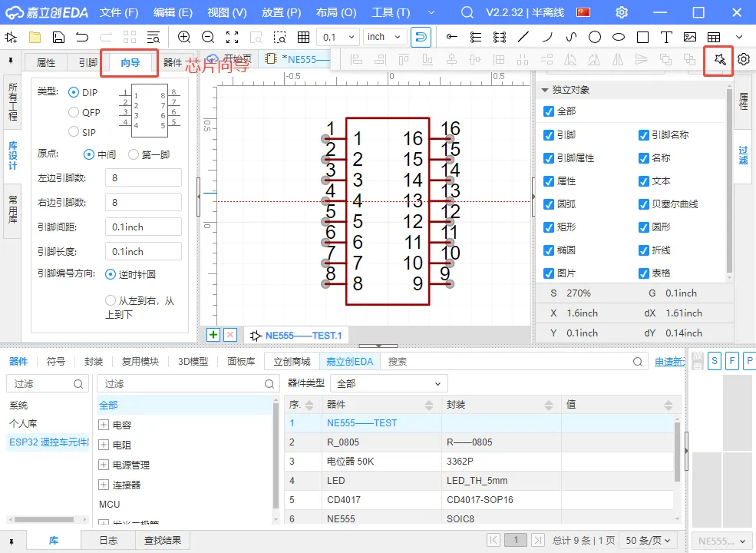Click the insert image icon
This screenshot has height=553, width=756.
(x=689, y=37)
